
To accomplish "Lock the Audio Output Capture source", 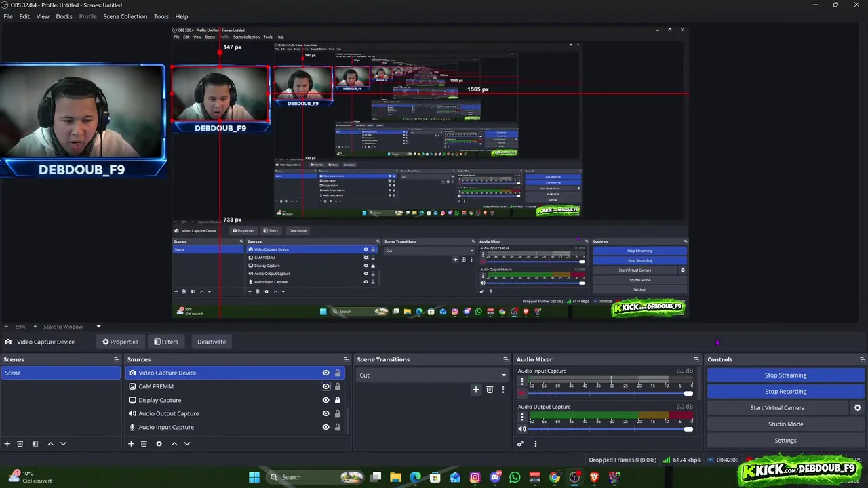I will click(338, 413).
